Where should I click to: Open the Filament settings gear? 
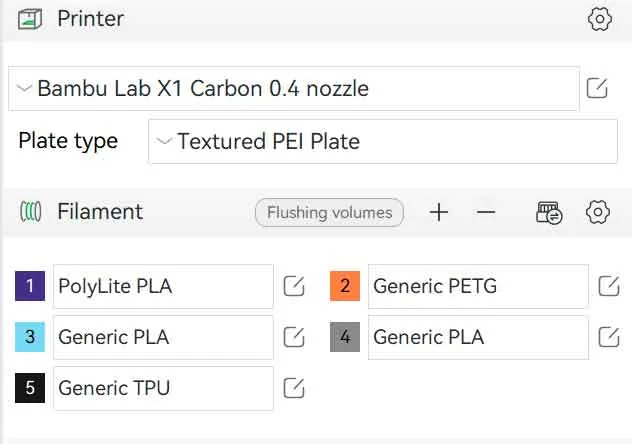coord(598,212)
